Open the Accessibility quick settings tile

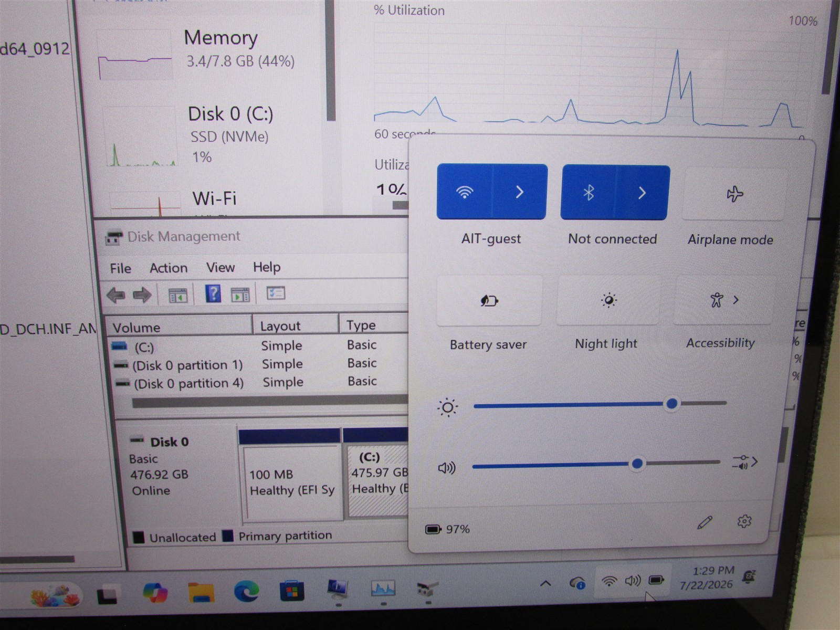pyautogui.click(x=724, y=300)
